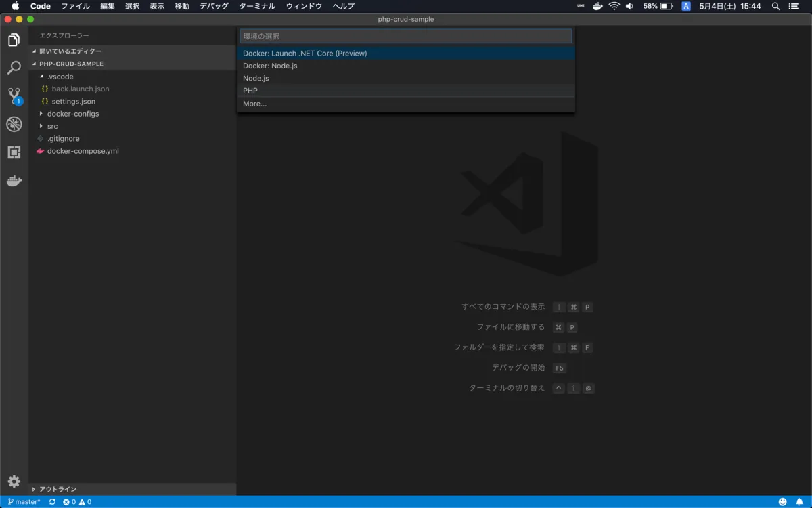
Task: Click the battery status at 58%
Action: pos(658,6)
